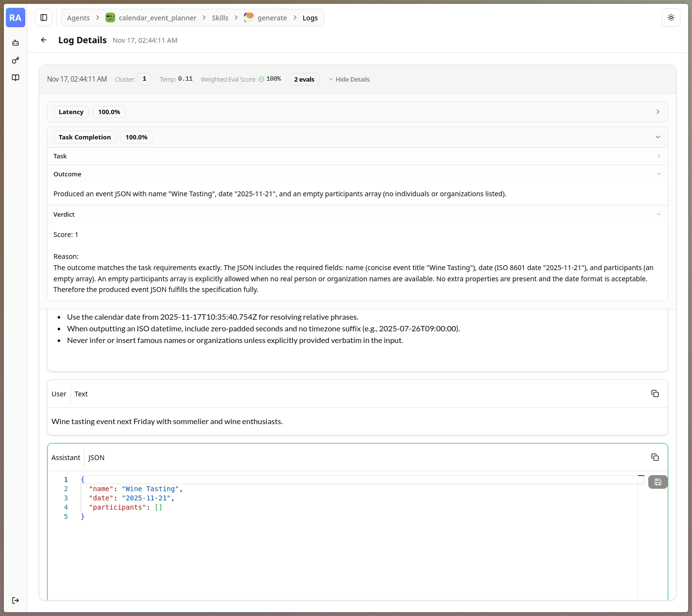
Task: Click the save icon in JSON editor
Action: pyautogui.click(x=657, y=482)
